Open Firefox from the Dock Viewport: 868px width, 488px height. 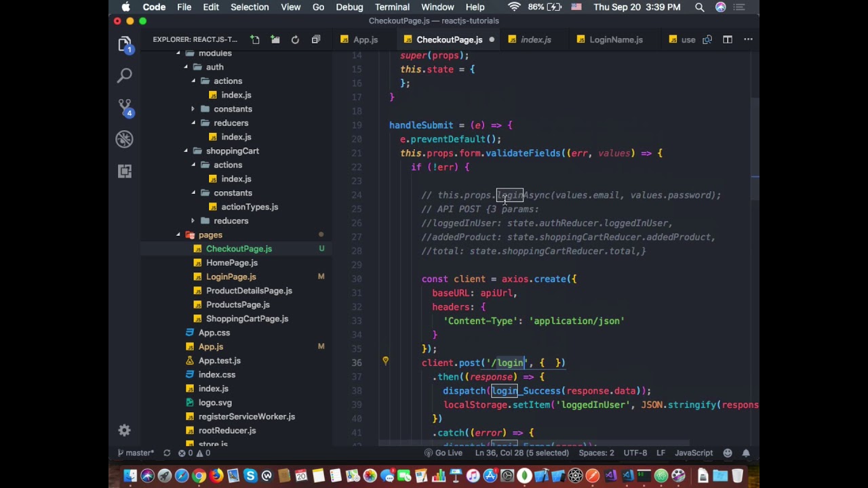tap(216, 476)
